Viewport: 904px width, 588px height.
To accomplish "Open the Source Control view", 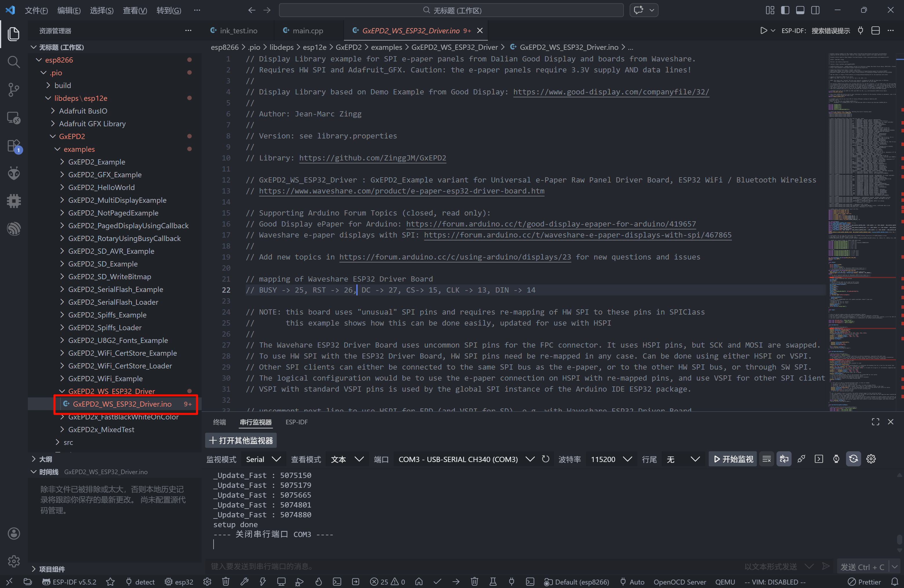I will [x=14, y=90].
